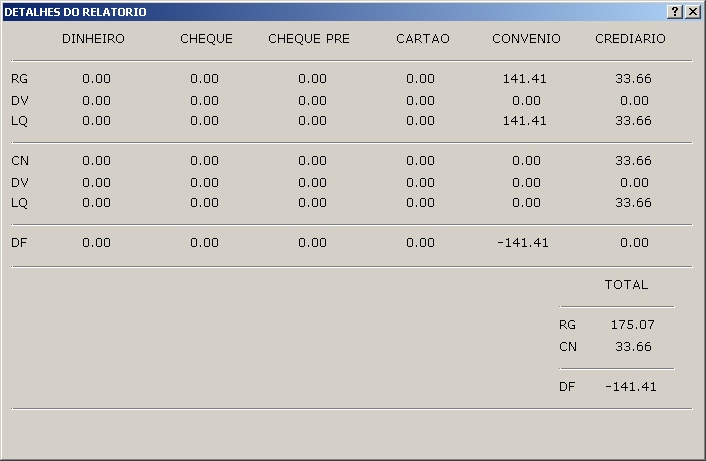This screenshot has height=461, width=706.
Task: Click the CHEQUE PRE column header
Action: (309, 39)
